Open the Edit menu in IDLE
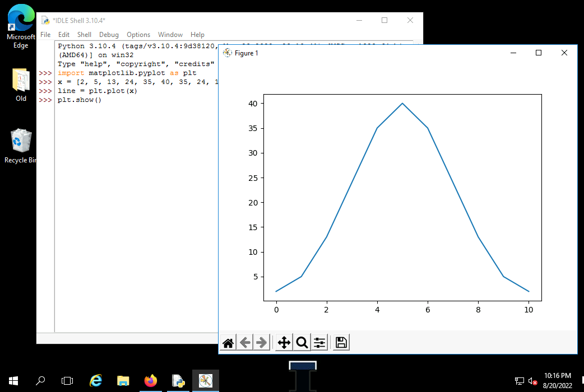The image size is (584, 392). tap(64, 35)
